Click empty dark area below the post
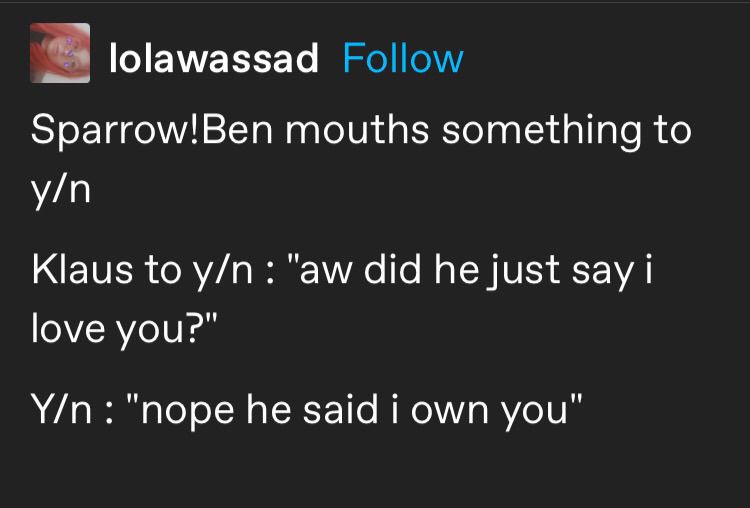This screenshot has height=508, width=750. point(375,471)
